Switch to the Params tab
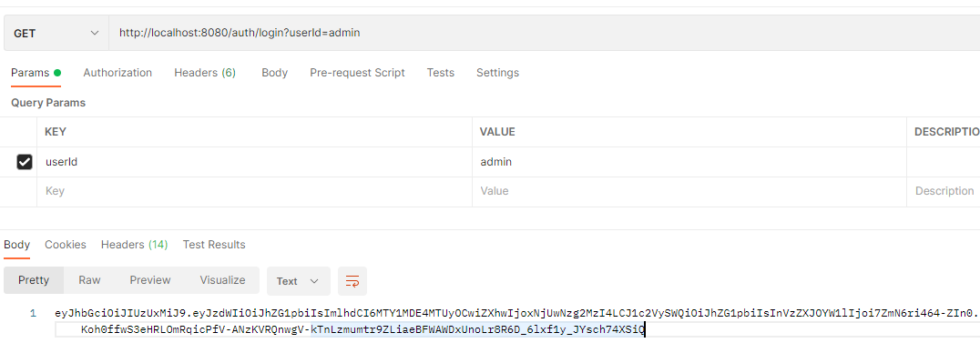The height and width of the screenshot is (343, 980). [x=36, y=73]
